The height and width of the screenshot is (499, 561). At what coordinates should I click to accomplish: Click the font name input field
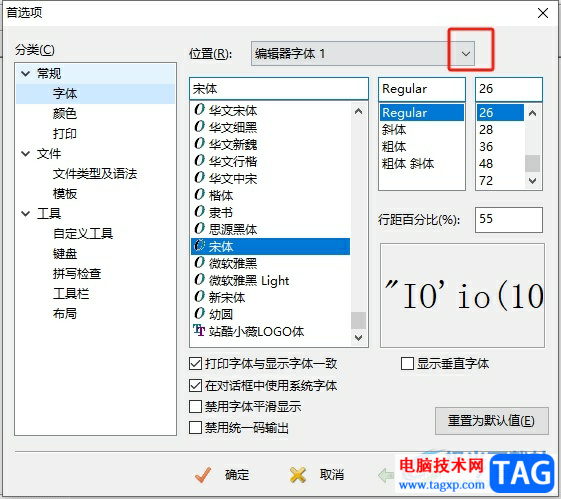[279, 88]
